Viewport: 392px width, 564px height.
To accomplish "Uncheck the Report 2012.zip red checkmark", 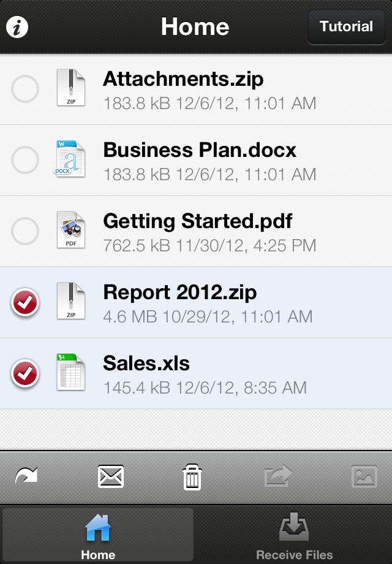I will coord(24,302).
